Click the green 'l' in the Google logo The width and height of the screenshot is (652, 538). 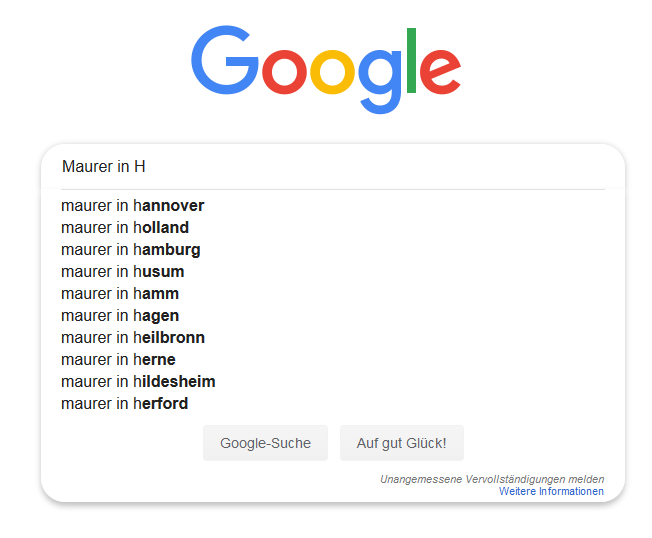[411, 60]
